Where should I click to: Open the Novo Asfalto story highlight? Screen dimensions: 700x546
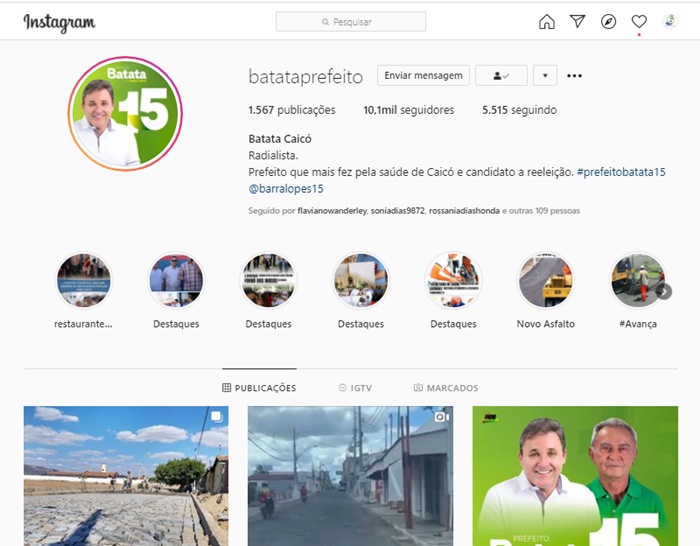coord(545,281)
